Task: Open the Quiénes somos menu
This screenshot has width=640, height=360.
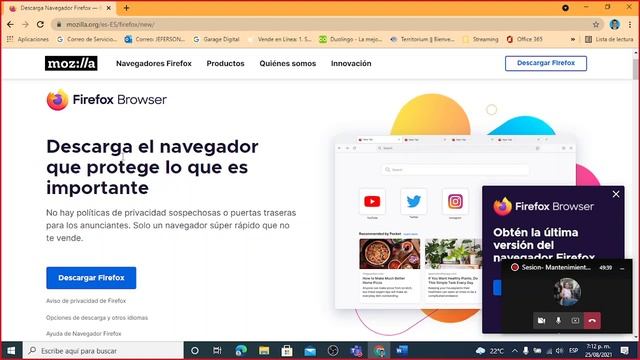Action: [x=288, y=63]
